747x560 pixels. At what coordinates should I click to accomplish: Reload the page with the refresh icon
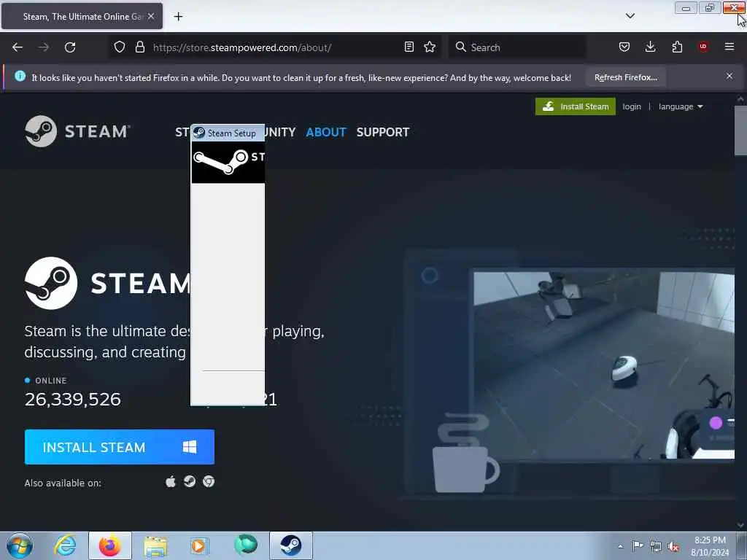click(x=70, y=47)
